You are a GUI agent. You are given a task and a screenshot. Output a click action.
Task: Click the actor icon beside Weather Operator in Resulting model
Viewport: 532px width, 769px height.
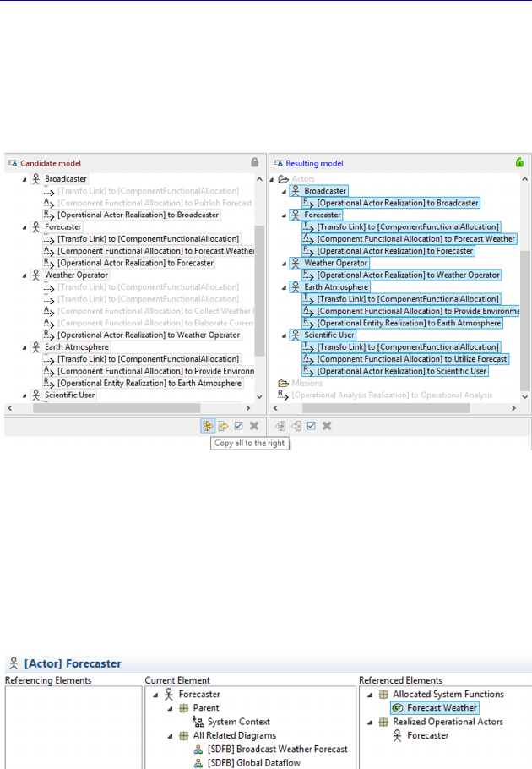pos(296,263)
